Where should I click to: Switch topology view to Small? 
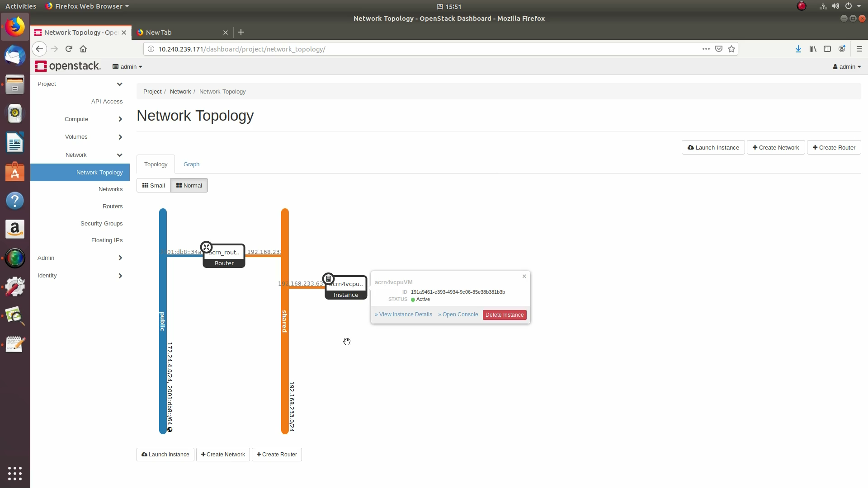pos(154,185)
